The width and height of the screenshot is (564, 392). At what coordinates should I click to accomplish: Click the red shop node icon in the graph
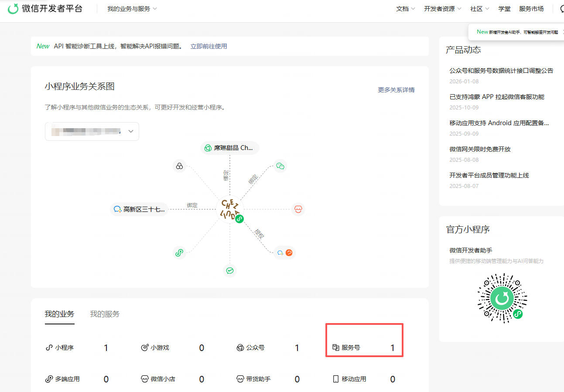(298, 209)
